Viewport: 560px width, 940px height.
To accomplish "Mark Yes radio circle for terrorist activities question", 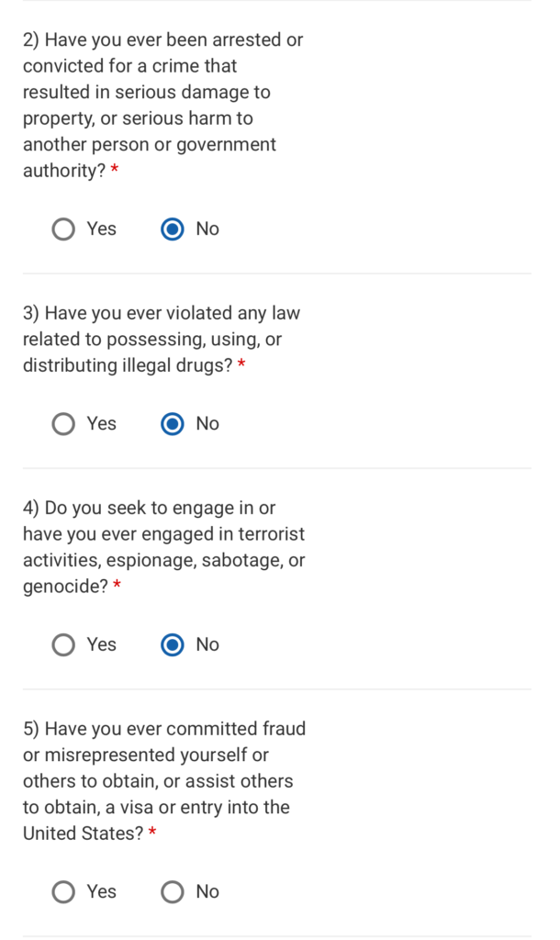I will click(x=63, y=645).
